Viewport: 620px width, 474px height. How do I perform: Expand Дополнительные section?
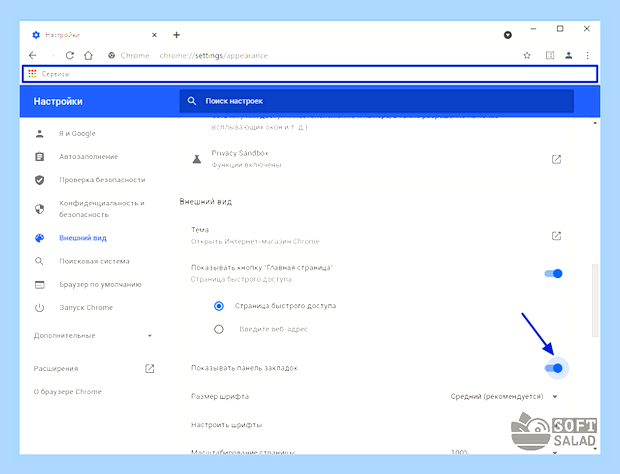[x=93, y=336]
